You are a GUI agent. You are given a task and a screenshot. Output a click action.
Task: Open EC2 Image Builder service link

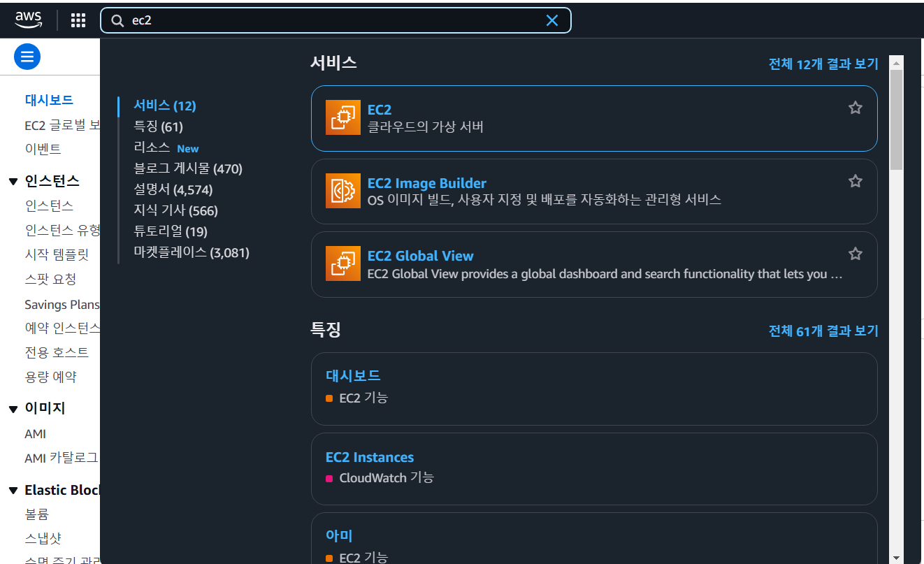pyautogui.click(x=427, y=183)
